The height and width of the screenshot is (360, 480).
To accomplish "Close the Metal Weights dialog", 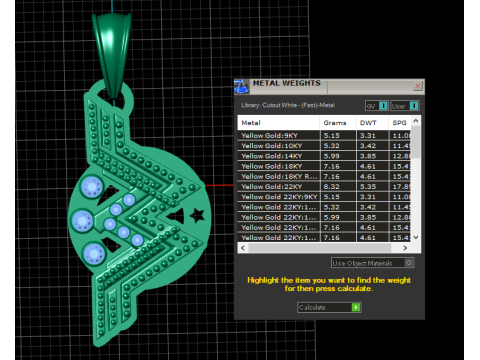I will [417, 86].
